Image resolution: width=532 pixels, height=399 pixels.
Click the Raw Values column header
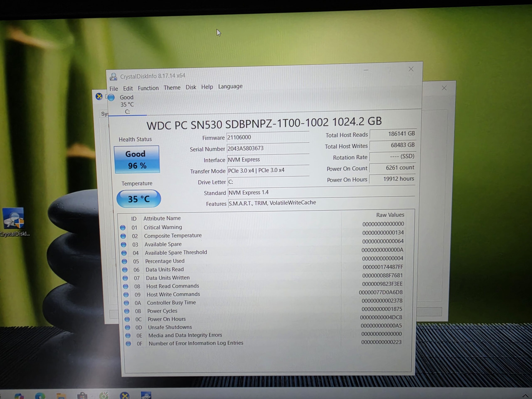click(x=390, y=215)
